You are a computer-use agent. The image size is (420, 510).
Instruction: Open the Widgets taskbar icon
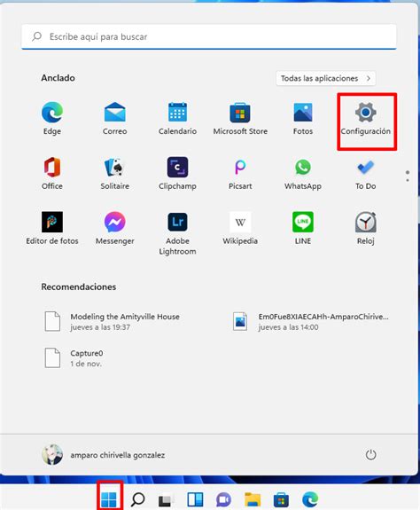(195, 499)
